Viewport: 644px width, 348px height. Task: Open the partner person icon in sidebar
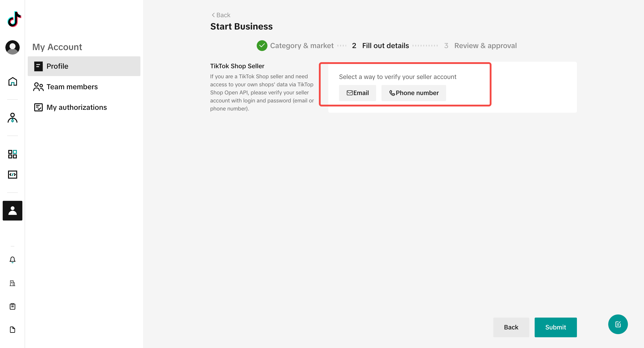pos(13,118)
